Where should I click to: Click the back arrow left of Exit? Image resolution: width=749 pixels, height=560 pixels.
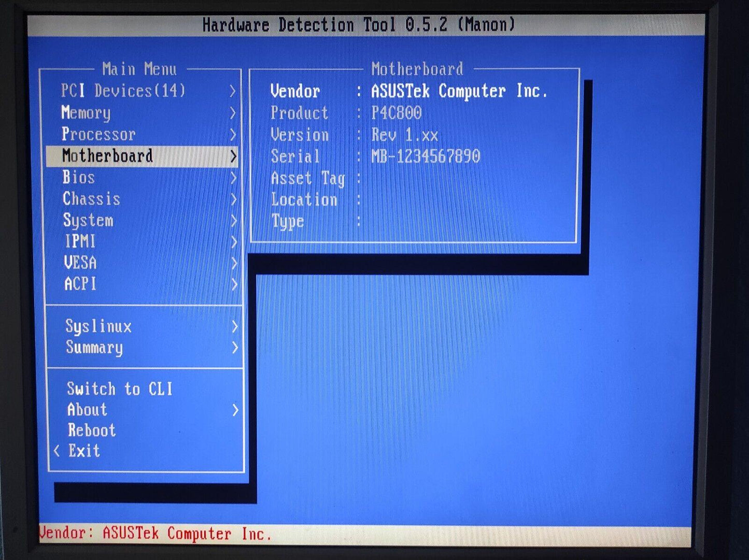pos(57,451)
